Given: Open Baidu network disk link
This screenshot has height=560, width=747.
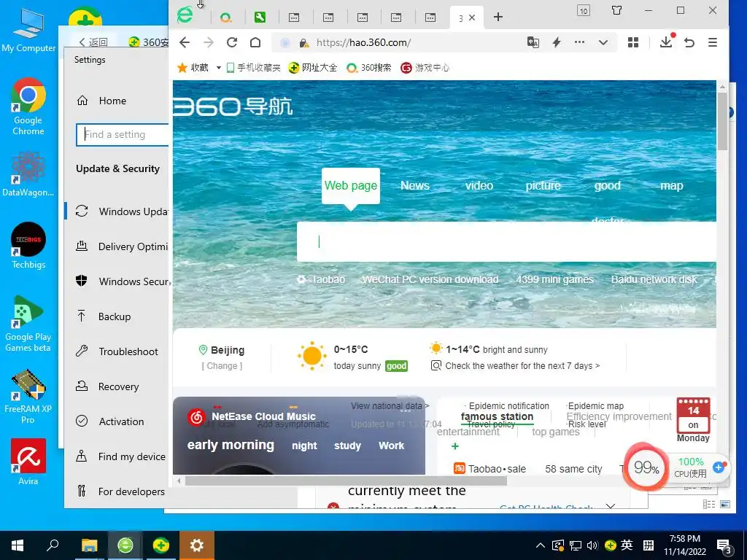Looking at the screenshot, I should point(654,279).
